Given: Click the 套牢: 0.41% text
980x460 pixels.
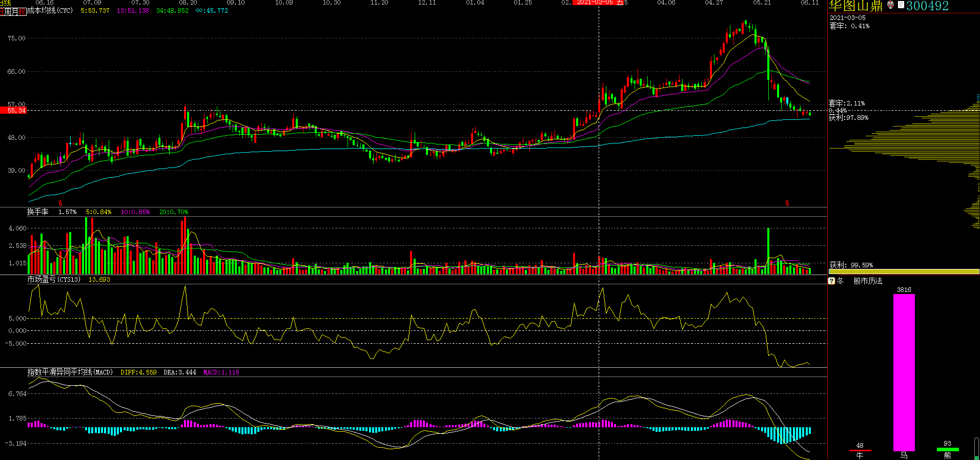Looking at the screenshot, I should pos(849,26).
